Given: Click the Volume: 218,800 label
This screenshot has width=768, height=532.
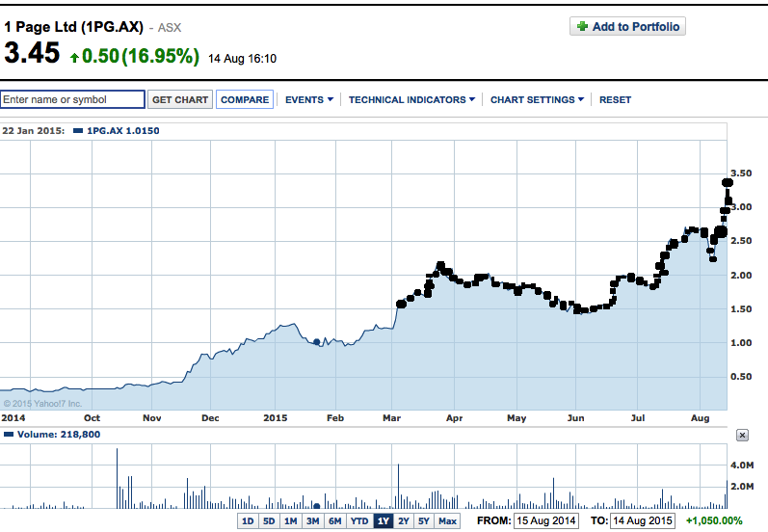Looking at the screenshot, I should [59, 435].
